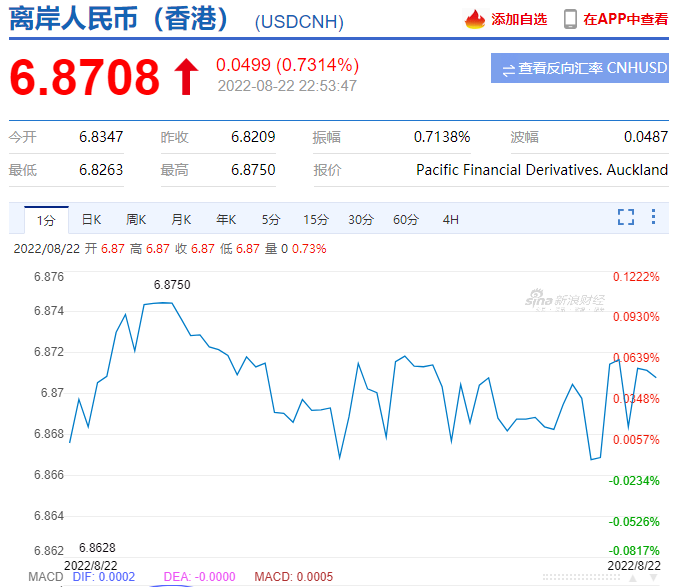Click the phone icon for 在APP中查看

pyautogui.click(x=570, y=19)
